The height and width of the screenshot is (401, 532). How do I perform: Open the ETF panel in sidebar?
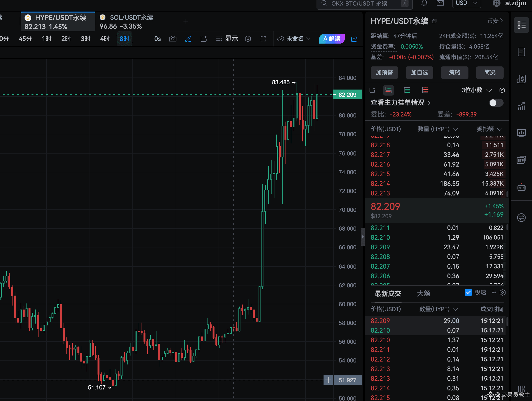click(x=521, y=160)
